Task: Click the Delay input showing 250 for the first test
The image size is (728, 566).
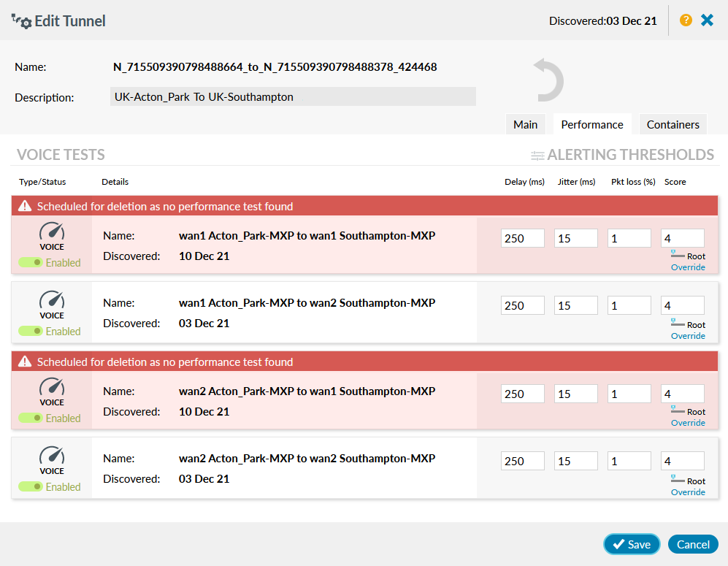Action: [x=522, y=237]
